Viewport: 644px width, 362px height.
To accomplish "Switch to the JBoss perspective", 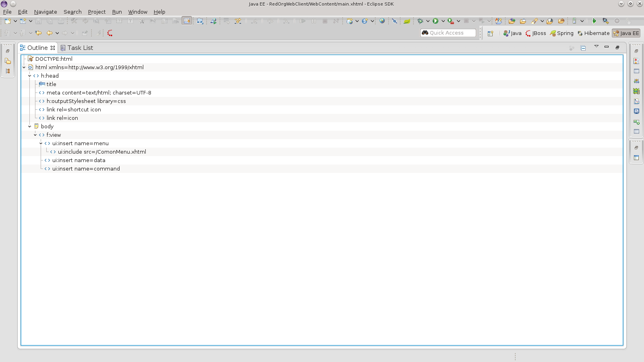I will click(536, 33).
